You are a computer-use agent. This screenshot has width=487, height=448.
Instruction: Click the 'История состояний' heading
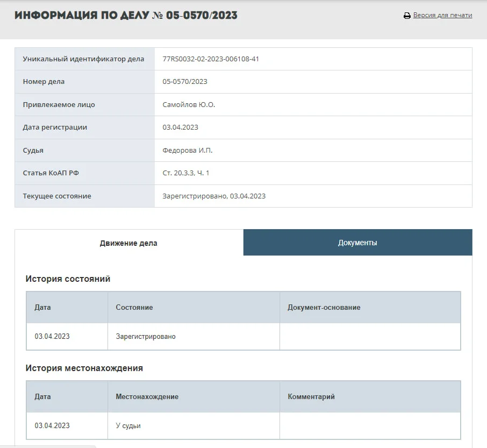click(x=68, y=279)
